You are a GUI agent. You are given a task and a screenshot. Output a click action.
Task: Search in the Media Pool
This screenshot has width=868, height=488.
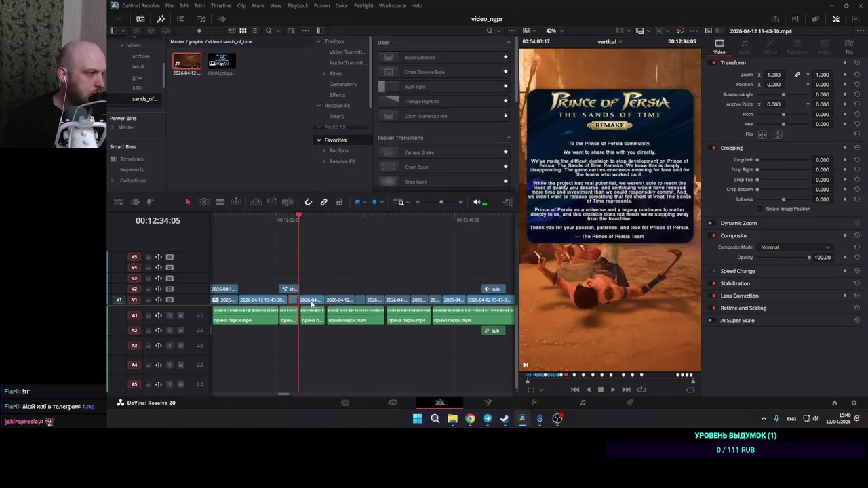pos(269,30)
